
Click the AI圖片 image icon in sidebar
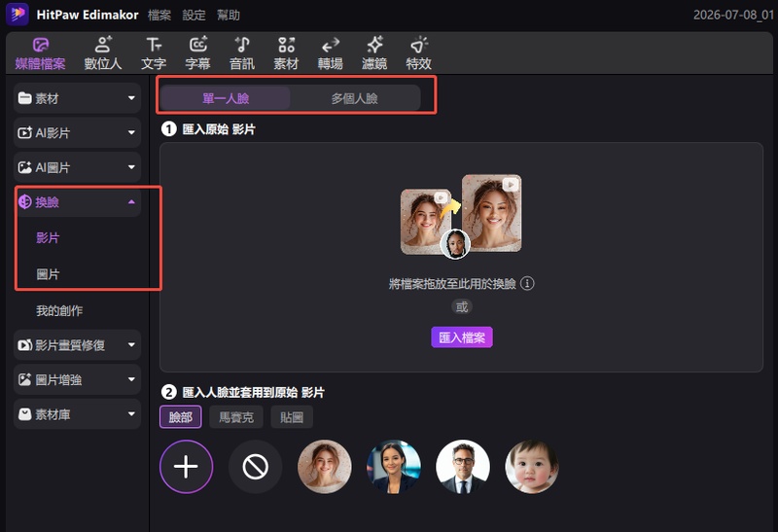pos(25,167)
